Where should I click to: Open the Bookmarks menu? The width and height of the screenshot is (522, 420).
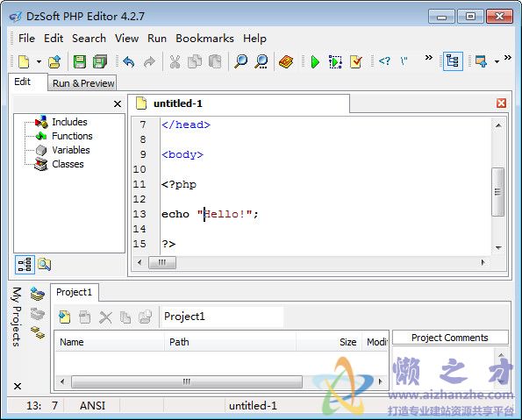pyautogui.click(x=204, y=39)
